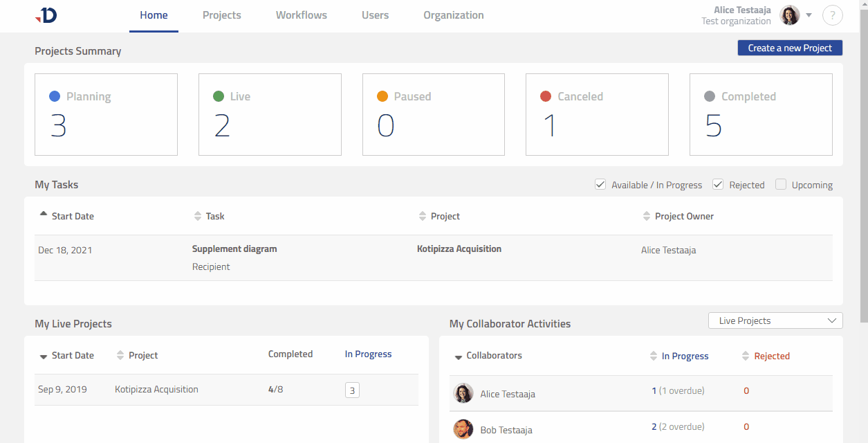Viewport: 868px width, 443px height.
Task: Click the blue dot on the Planning card
Action: (x=55, y=97)
